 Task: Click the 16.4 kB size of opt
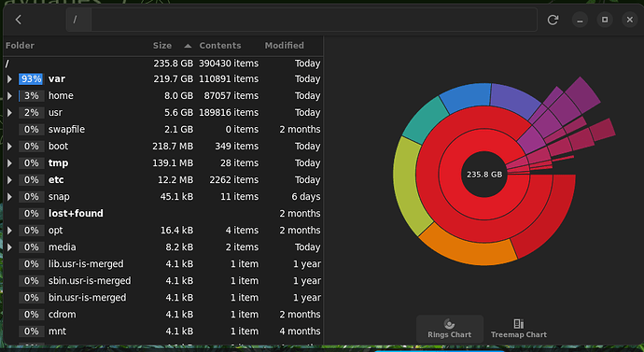pos(176,231)
